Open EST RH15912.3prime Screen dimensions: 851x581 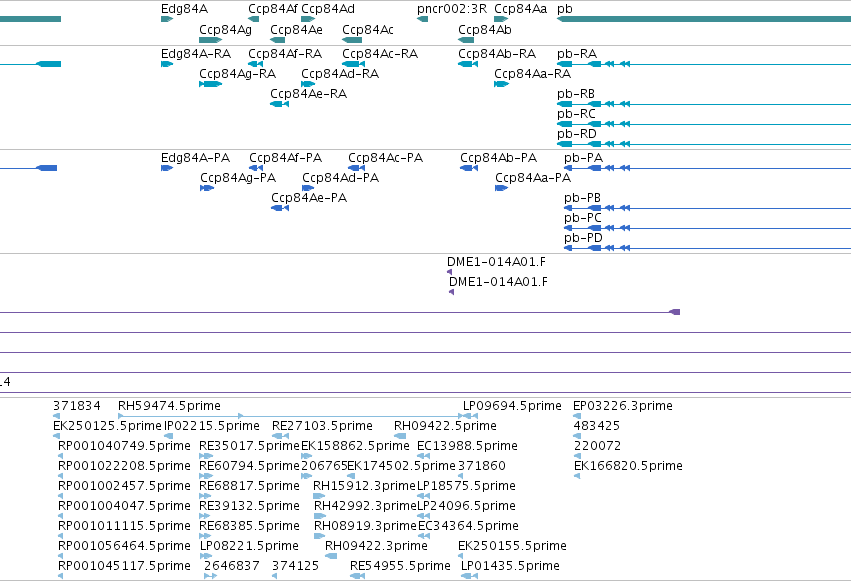[365, 486]
